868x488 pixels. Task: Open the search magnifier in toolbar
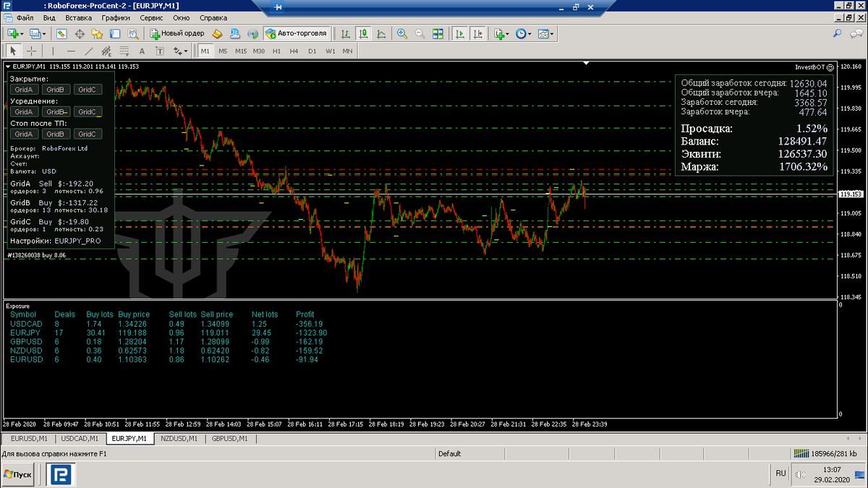838,33
